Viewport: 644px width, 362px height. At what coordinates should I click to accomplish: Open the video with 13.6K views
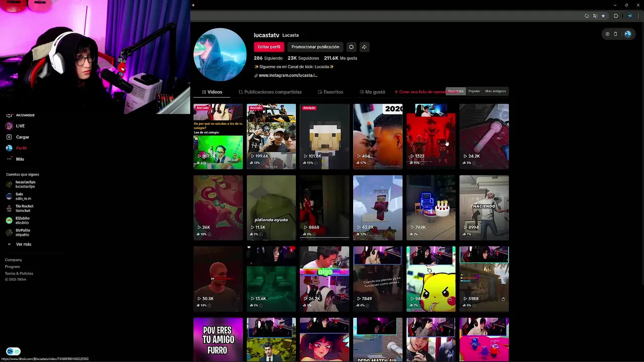tap(271, 279)
